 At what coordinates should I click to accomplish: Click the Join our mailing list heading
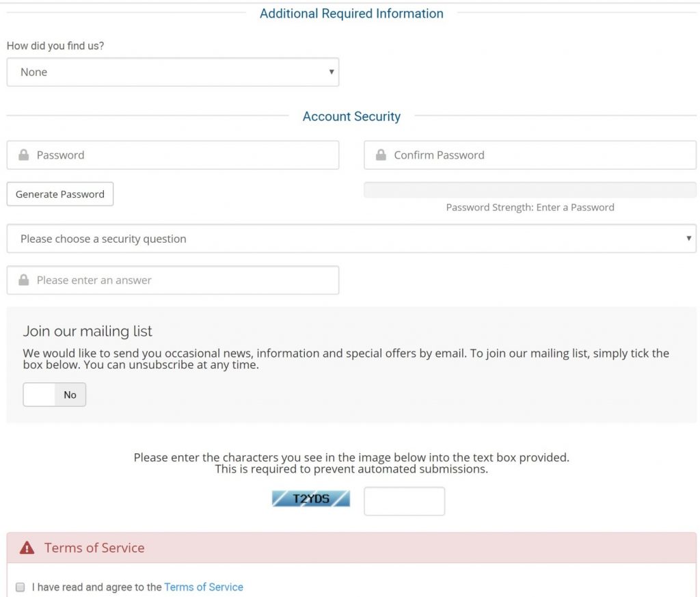pos(87,331)
